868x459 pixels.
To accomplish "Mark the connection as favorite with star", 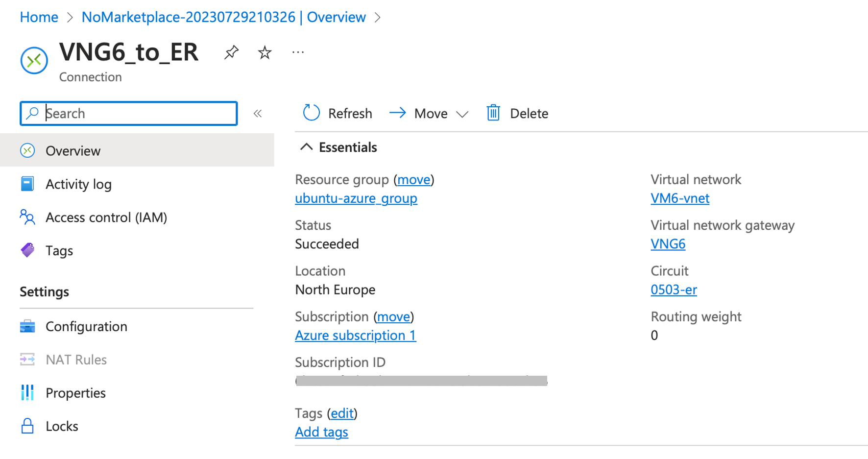I will (x=265, y=52).
